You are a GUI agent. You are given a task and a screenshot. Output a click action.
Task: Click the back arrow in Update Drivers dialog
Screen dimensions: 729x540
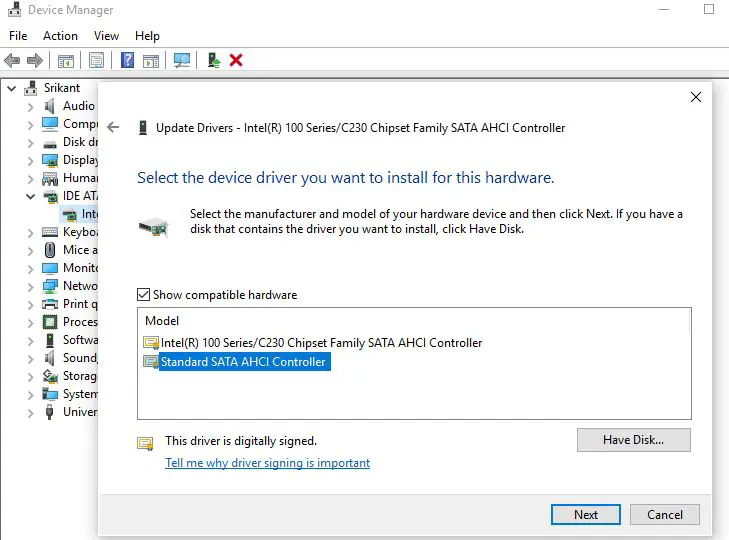point(113,128)
